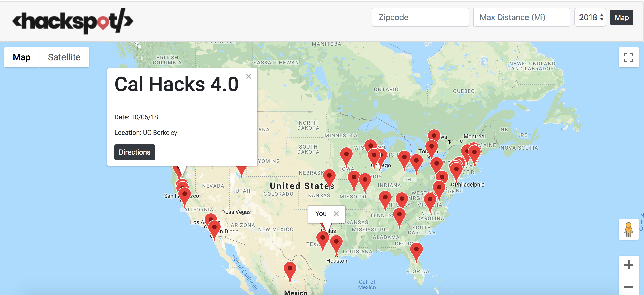
Task: Switch to Satellite map view
Action: coord(64,57)
